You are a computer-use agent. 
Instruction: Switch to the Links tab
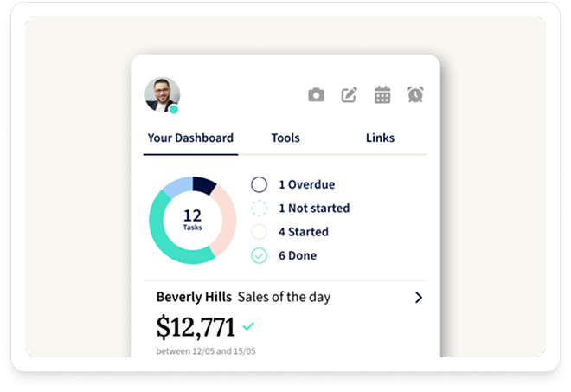380,138
